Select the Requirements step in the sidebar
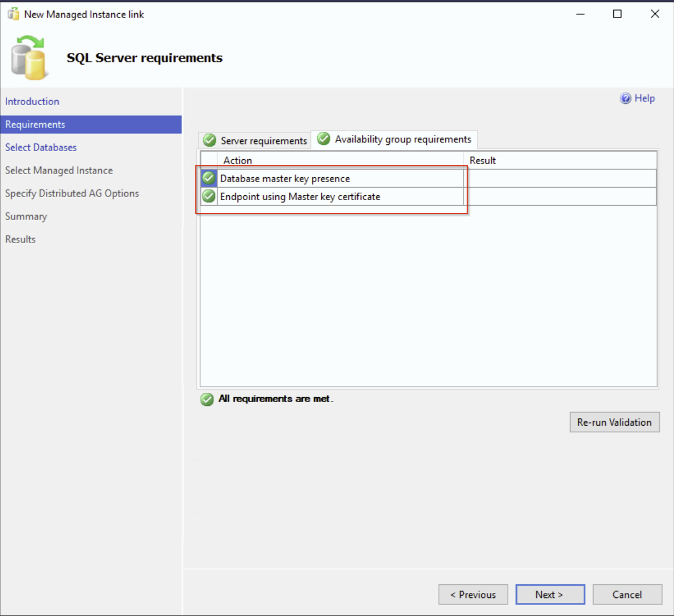 (91, 124)
